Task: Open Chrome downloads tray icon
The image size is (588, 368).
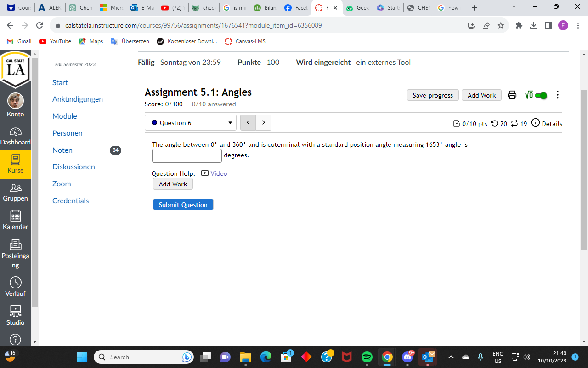Action: (534, 25)
